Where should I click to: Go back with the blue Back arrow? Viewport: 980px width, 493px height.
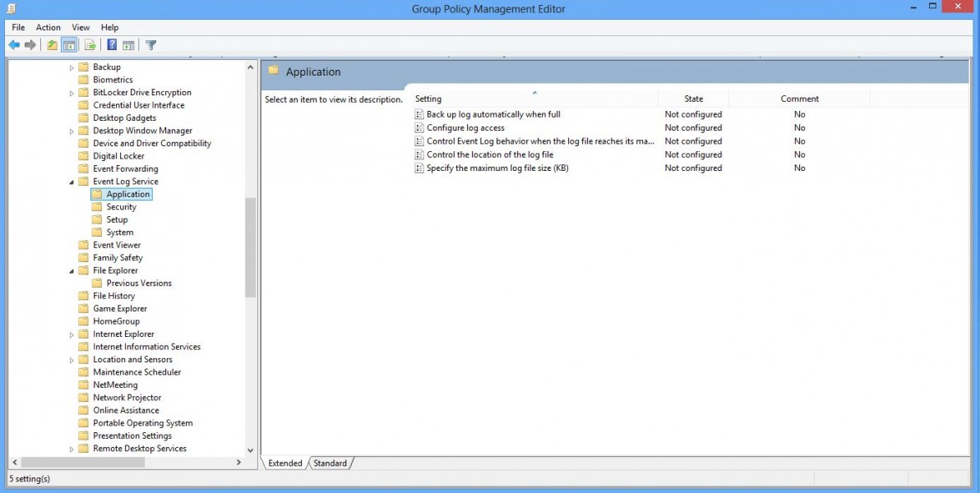click(x=14, y=45)
